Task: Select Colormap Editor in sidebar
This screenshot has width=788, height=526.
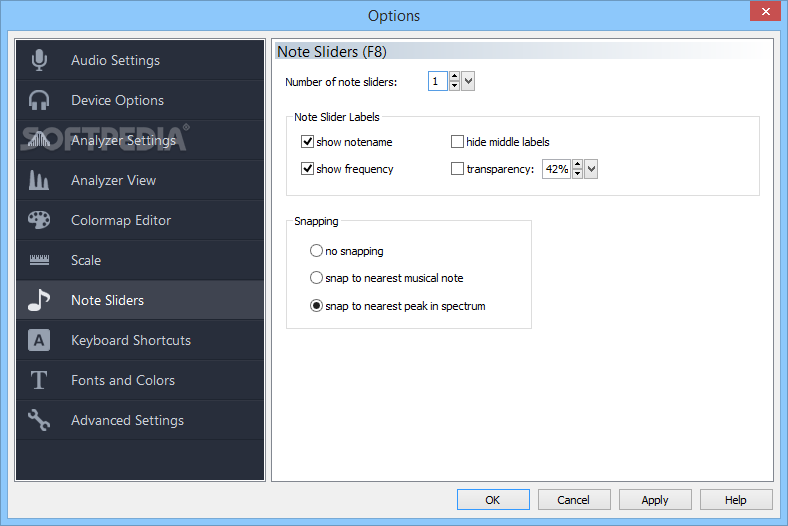Action: click(x=140, y=220)
